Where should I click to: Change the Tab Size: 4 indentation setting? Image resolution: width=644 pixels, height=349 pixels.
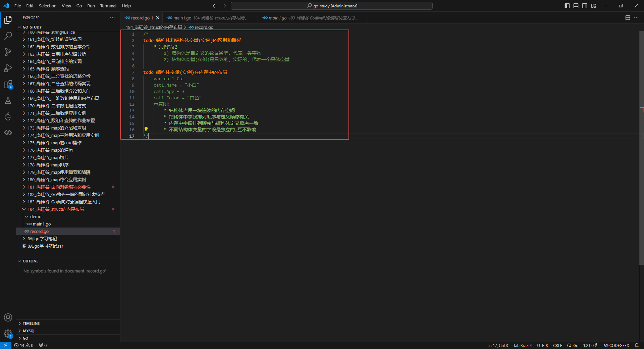point(522,345)
